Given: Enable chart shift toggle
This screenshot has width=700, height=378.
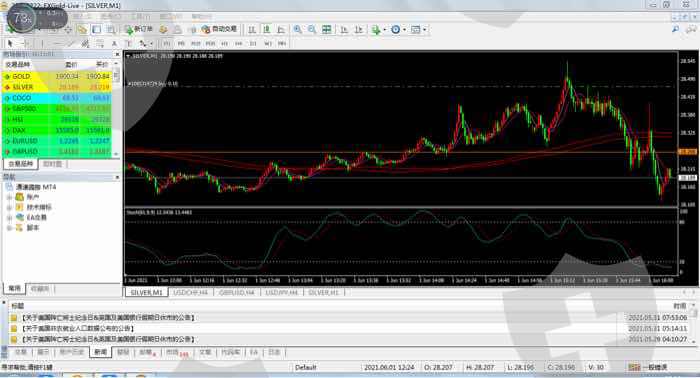Looking at the screenshot, I should [x=358, y=29].
